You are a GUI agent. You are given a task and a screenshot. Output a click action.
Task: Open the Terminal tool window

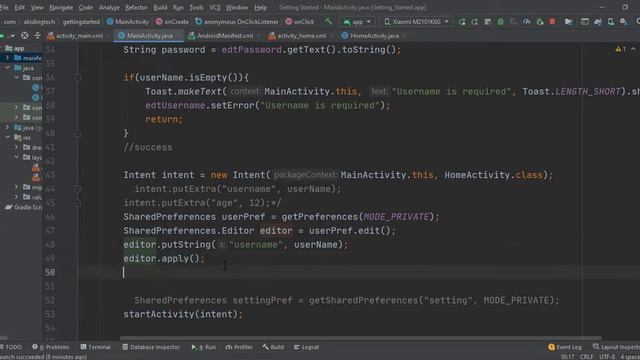click(96, 347)
